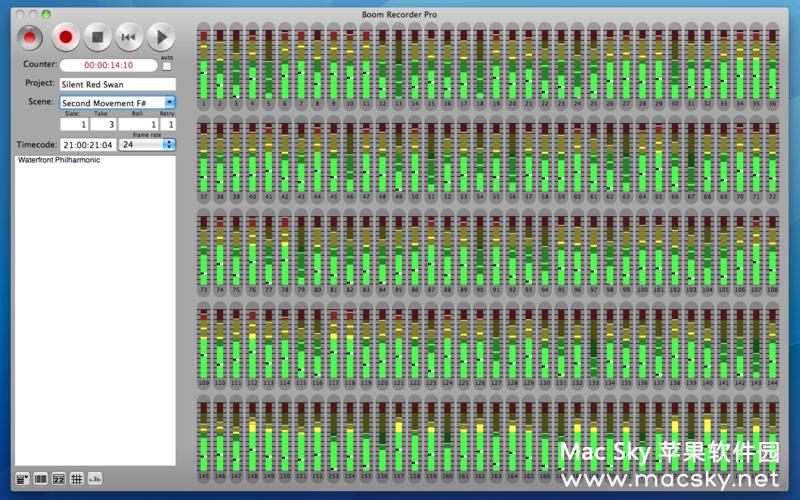Click the level meter for channel 10
The height and width of the screenshot is (500, 800).
[x=350, y=65]
